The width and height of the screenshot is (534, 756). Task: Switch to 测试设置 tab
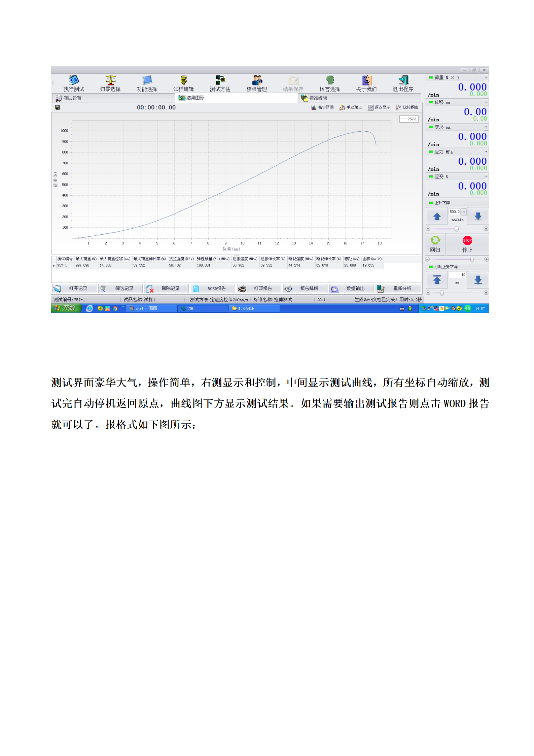click(x=114, y=98)
